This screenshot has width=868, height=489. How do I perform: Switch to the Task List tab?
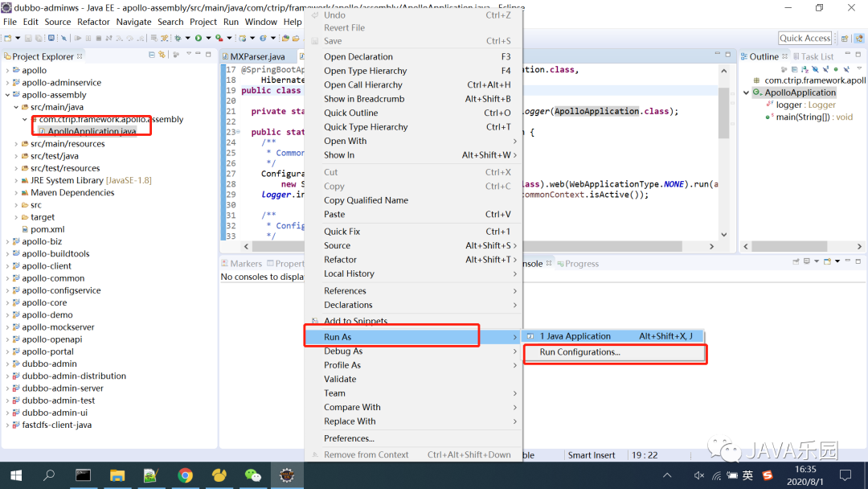(813, 56)
